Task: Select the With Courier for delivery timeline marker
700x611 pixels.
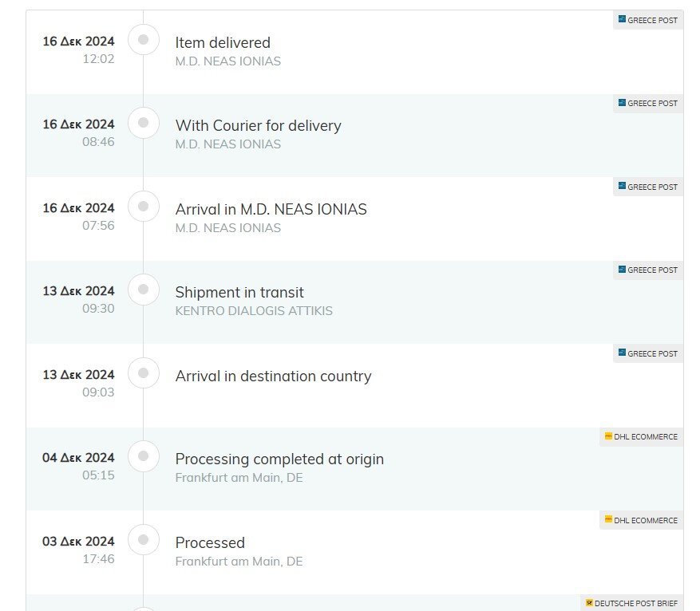Action: point(144,123)
